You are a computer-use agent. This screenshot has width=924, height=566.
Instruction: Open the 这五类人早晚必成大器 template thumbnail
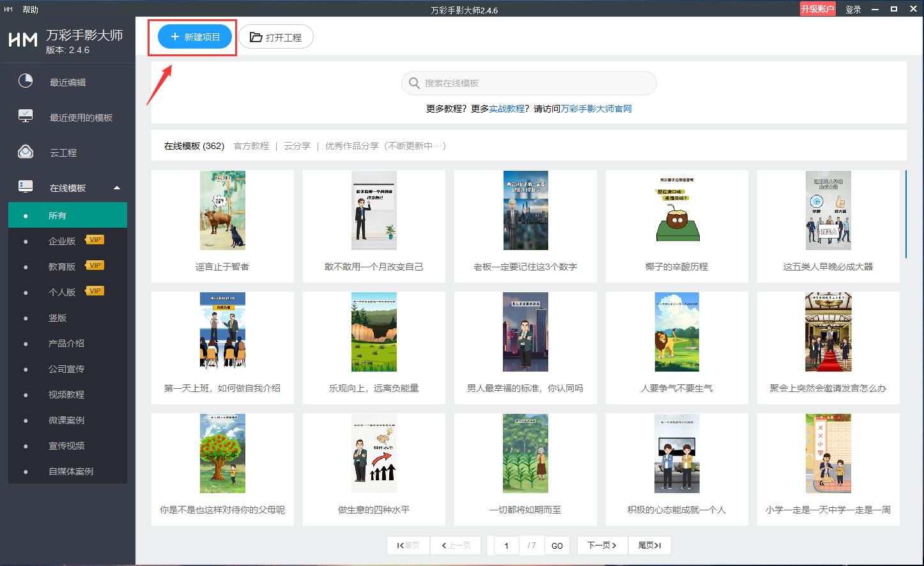pos(828,210)
